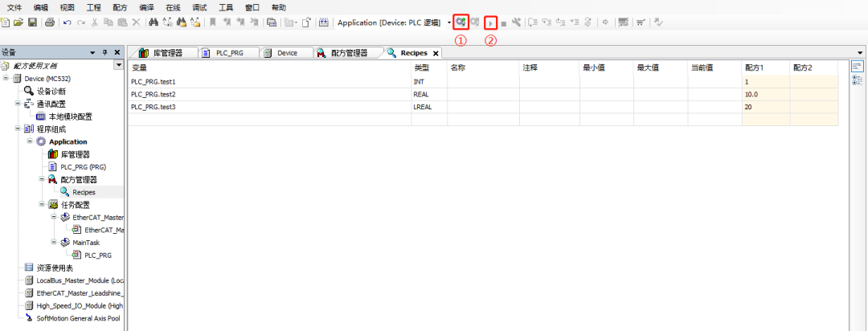Image resolution: width=868 pixels, height=331 pixels.
Task: Close the Recipes tab
Action: [436, 53]
